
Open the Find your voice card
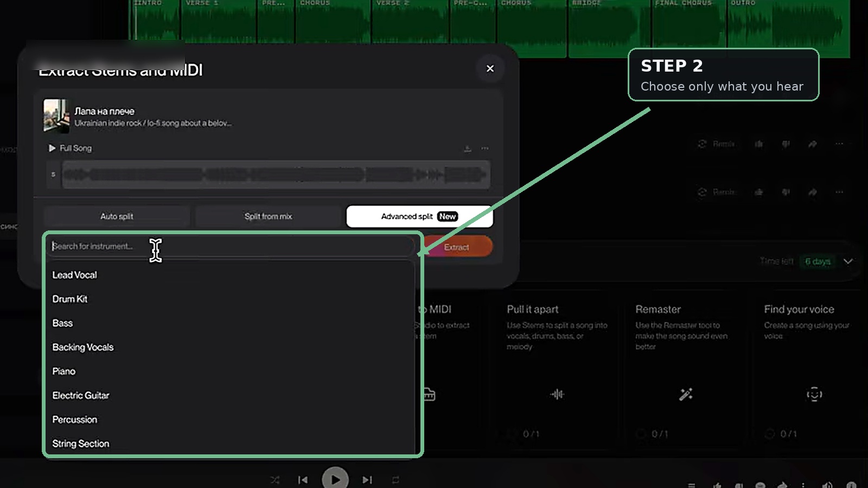814,371
